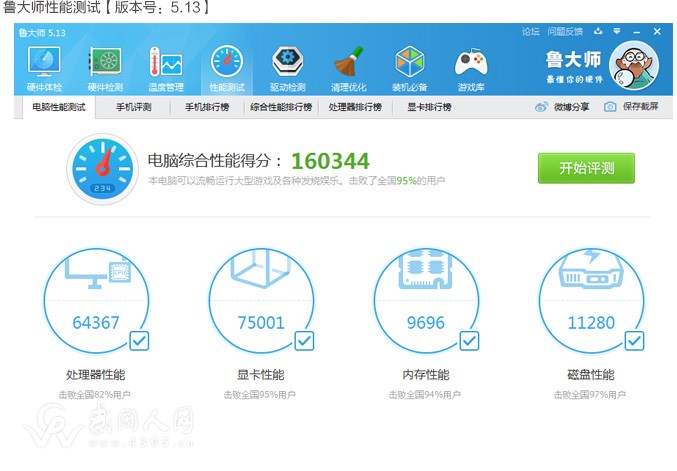Uncheck the 磁盘性能 checkbox
The width and height of the screenshot is (677, 471).
pos(634,341)
